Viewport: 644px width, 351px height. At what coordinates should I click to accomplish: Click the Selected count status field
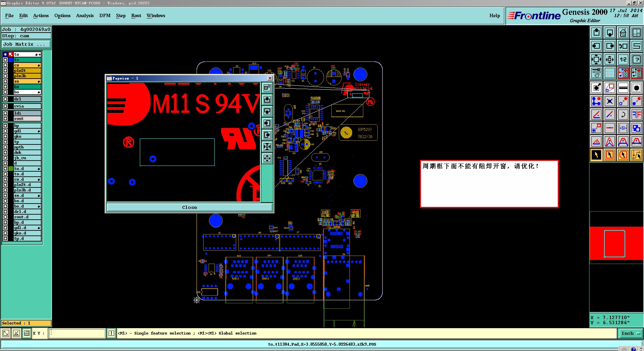26,323
